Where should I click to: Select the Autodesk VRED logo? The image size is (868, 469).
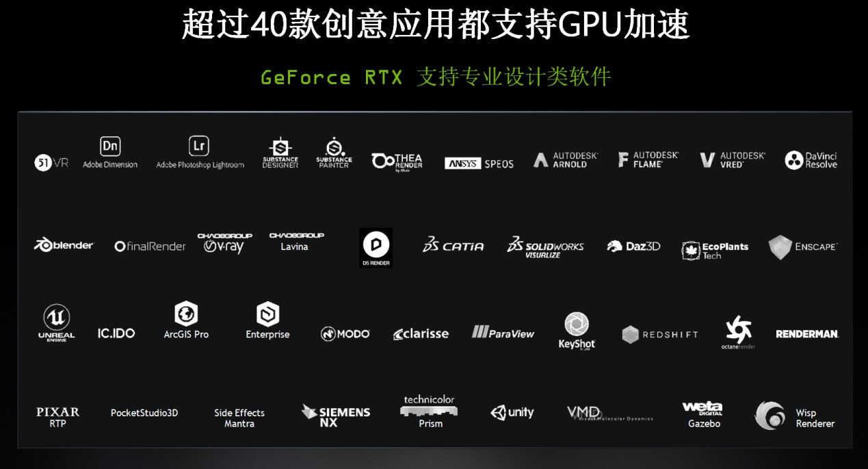(x=733, y=160)
